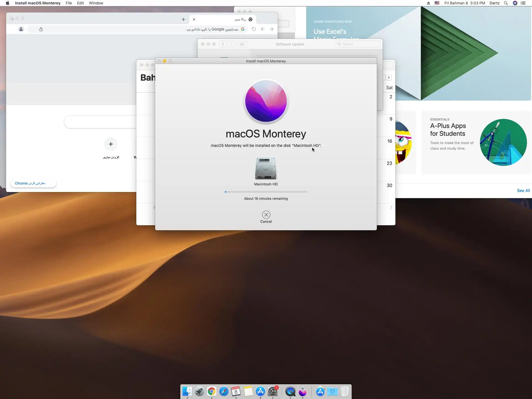Click the Macintosh HD disk icon
Viewport: 532px width, 399px height.
coord(266,168)
